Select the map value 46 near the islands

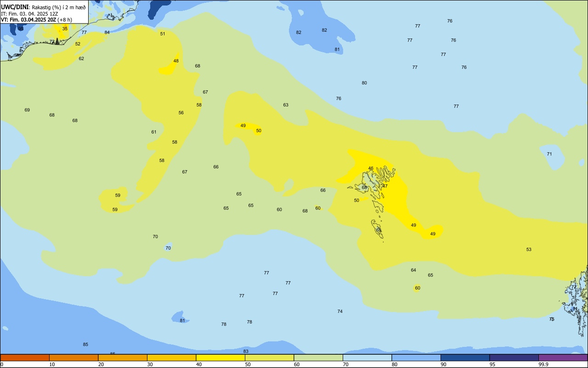tap(371, 168)
